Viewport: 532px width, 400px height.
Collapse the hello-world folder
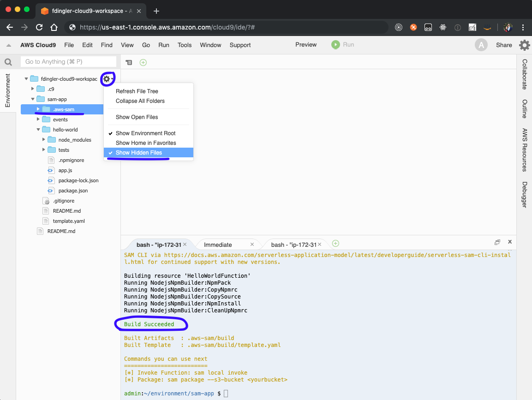click(38, 130)
